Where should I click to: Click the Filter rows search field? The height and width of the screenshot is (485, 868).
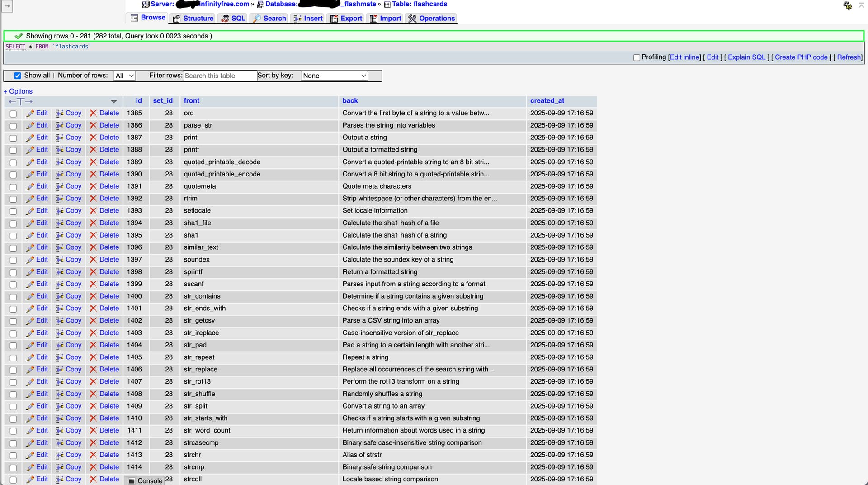(x=220, y=76)
